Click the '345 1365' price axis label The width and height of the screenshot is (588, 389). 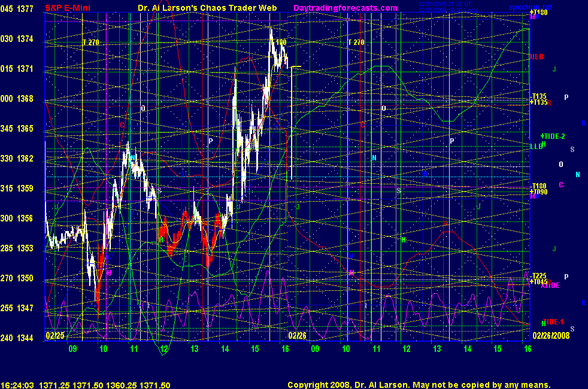coord(17,129)
